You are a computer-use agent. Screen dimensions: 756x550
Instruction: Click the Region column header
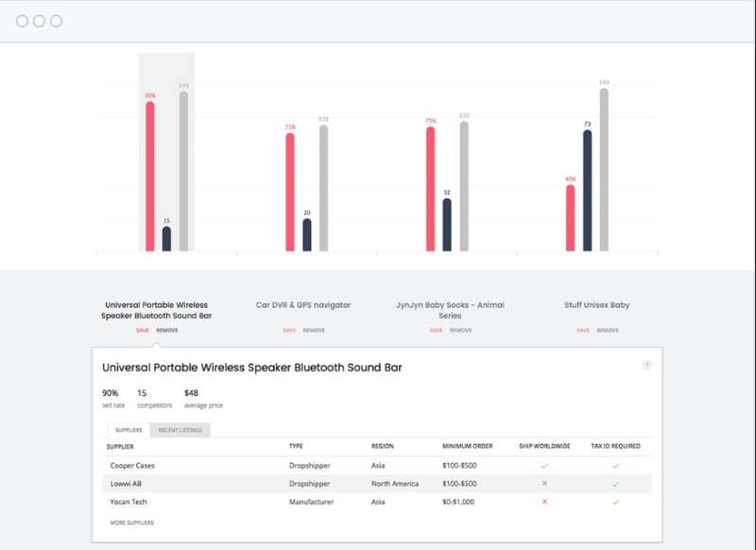coord(383,446)
